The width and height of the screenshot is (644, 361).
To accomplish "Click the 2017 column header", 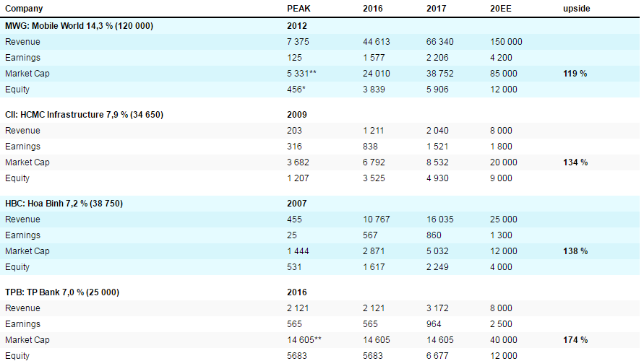I will (x=437, y=9).
